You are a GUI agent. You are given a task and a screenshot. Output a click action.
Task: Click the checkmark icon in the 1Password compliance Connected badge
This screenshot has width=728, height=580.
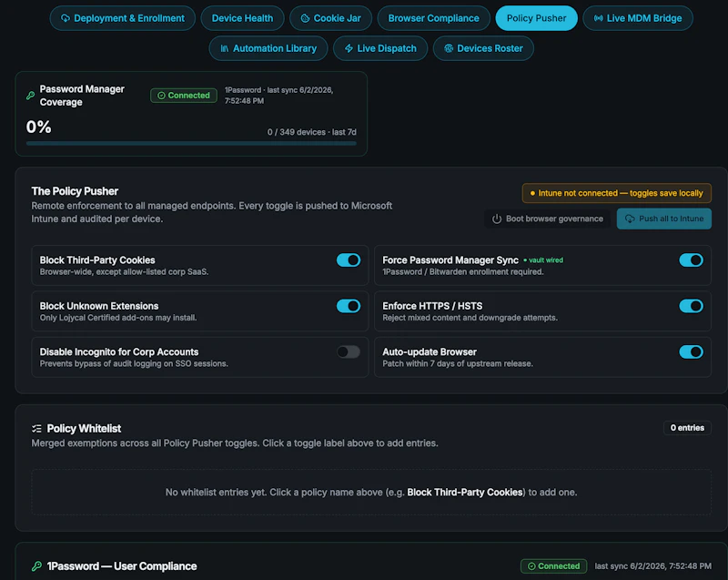(531, 566)
